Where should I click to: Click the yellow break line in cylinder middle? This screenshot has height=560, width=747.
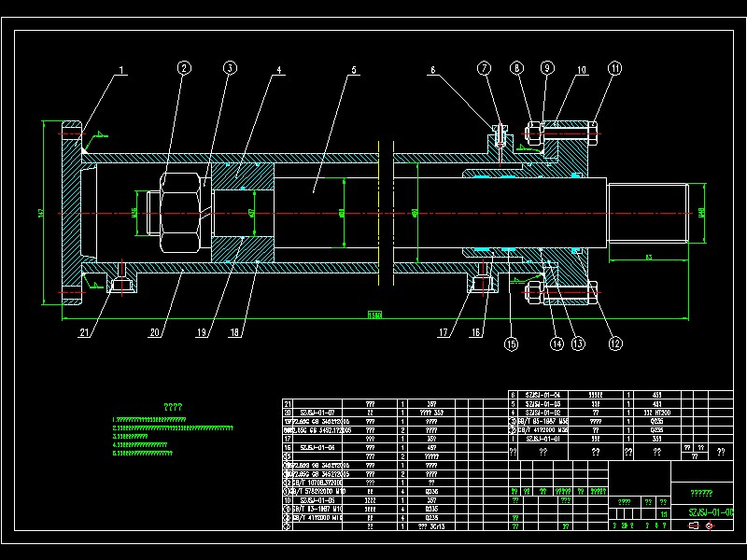[x=386, y=213]
